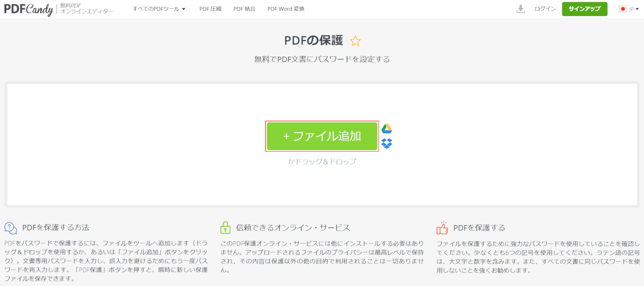Click the question bubble icon beside PDFを保護する方法
The height and width of the screenshot is (286, 644).
pyautogui.click(x=11, y=228)
